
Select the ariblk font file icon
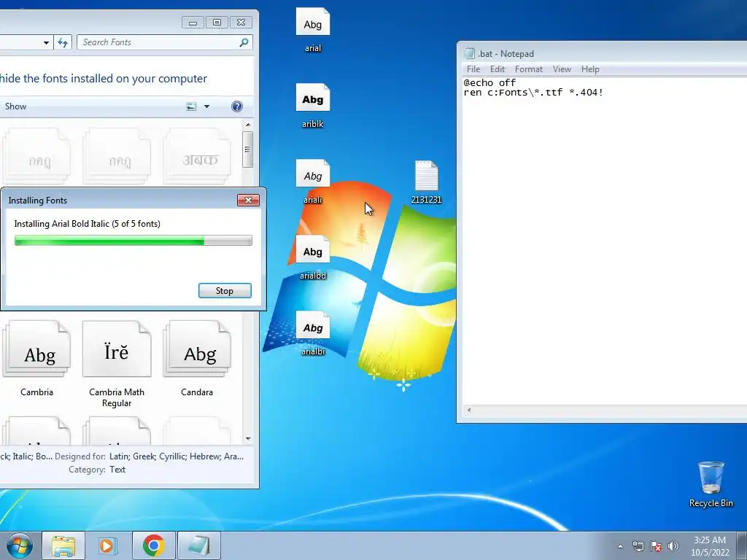point(312,106)
